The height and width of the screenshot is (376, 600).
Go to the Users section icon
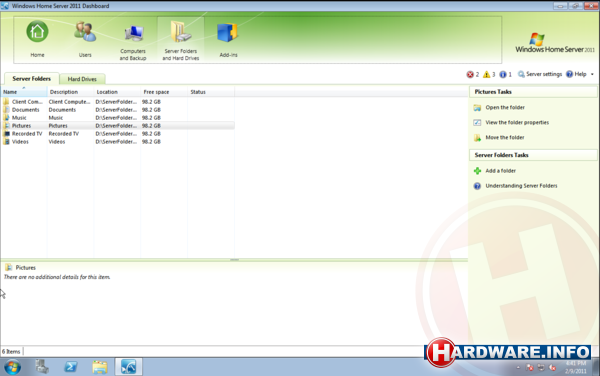(x=85, y=32)
